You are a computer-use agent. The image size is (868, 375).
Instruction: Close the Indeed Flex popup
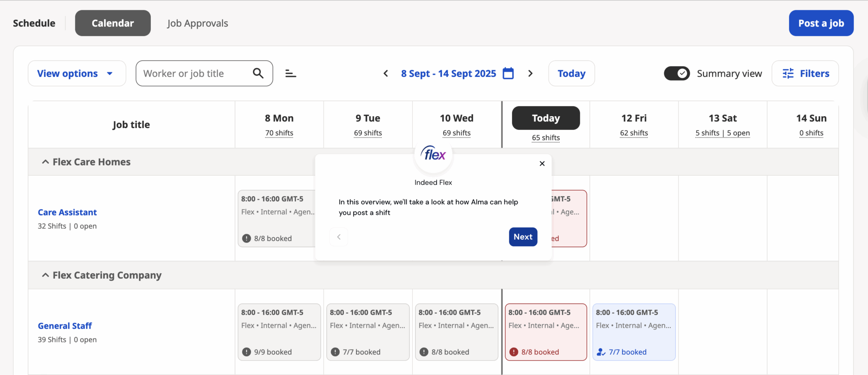coord(542,164)
